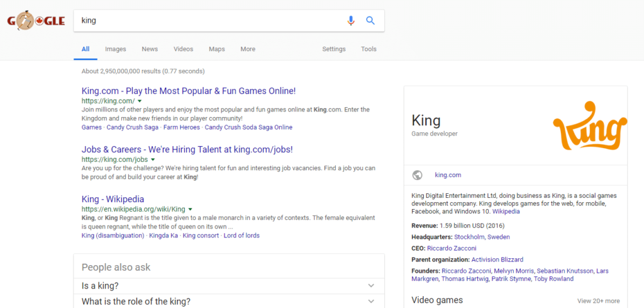Screen dimensions: 644x308
Task: Go to the Videos tab
Action: (183, 49)
